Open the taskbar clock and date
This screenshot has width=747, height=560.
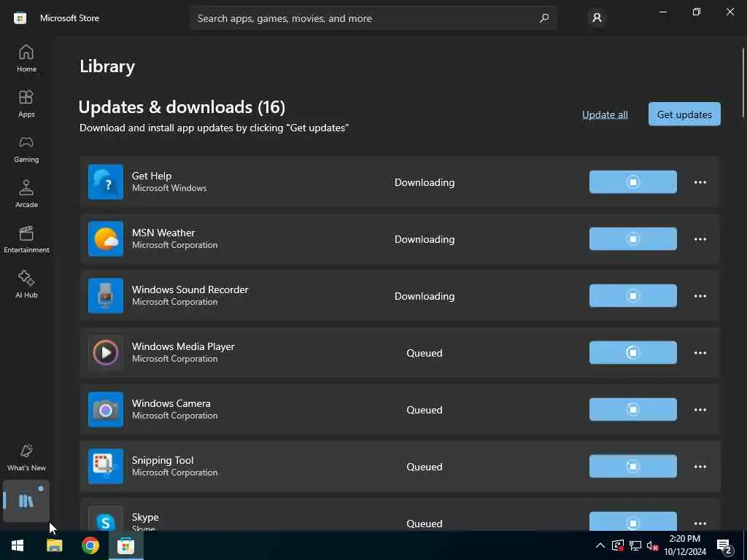[x=685, y=545]
